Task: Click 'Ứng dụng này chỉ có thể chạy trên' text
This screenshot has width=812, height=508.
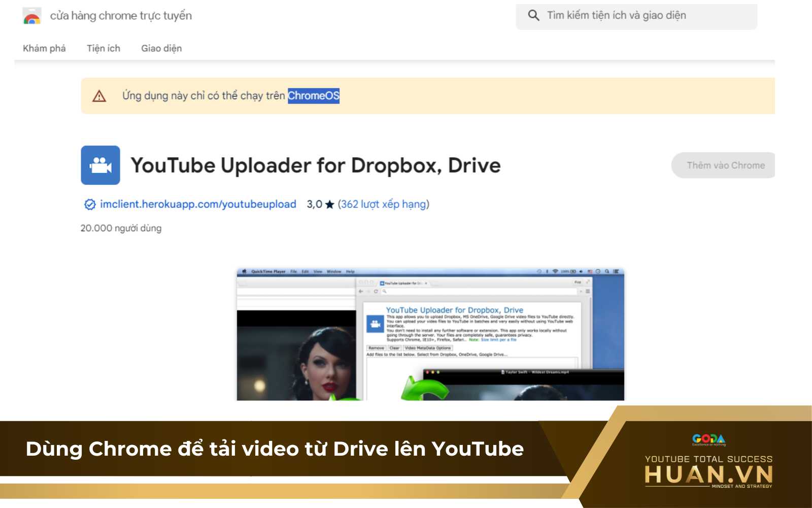Action: pyautogui.click(x=204, y=96)
